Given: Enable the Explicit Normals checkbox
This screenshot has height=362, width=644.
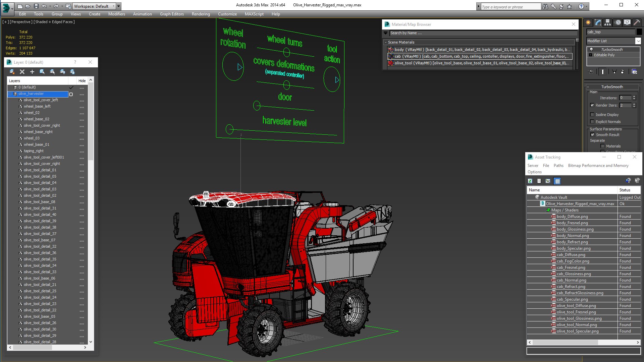Looking at the screenshot, I should click(x=592, y=122).
